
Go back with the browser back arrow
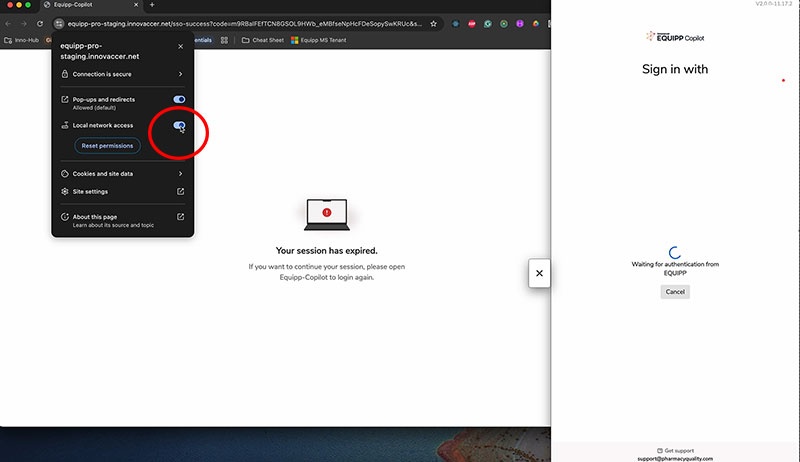click(x=8, y=23)
